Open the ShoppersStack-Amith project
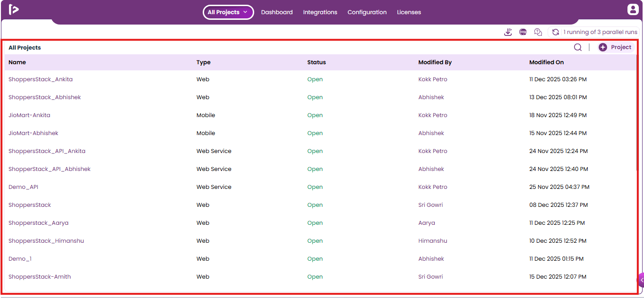This screenshot has height=298, width=644. click(x=40, y=277)
